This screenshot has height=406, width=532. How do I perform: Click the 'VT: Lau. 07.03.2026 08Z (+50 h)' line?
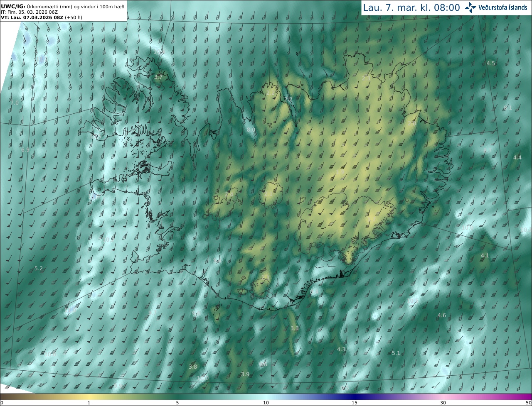point(42,17)
